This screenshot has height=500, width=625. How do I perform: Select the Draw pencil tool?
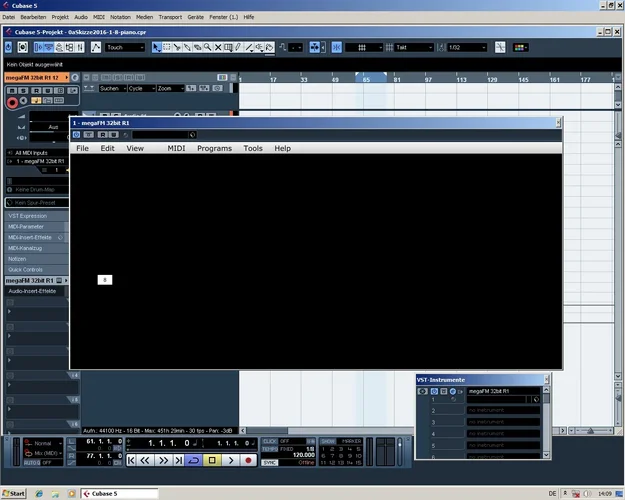(238, 47)
